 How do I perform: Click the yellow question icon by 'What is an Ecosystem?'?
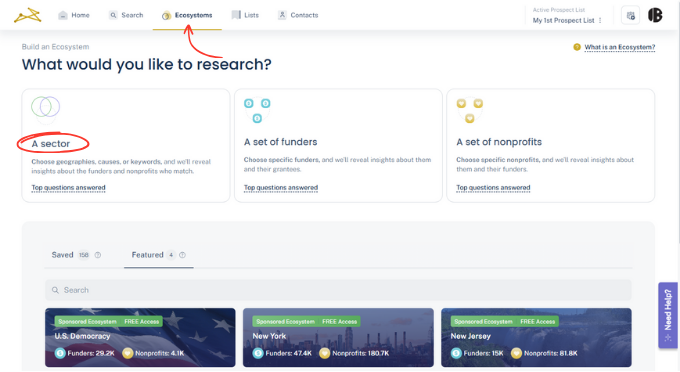577,47
